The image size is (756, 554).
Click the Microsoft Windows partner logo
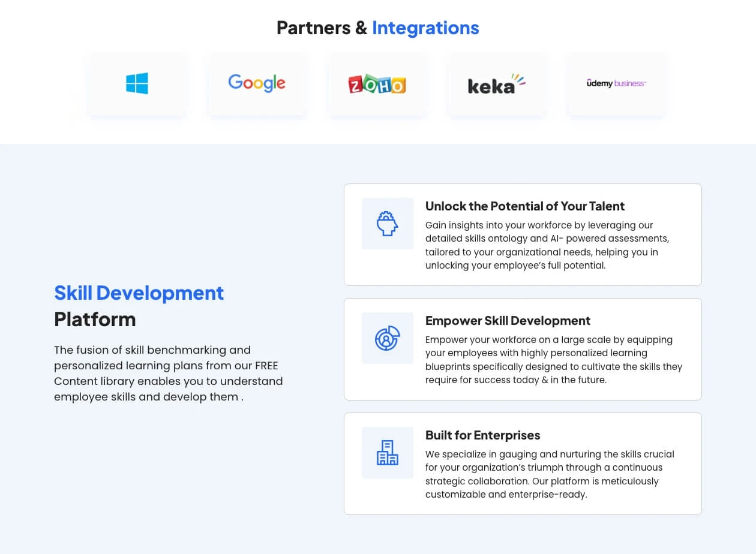pyautogui.click(x=137, y=83)
